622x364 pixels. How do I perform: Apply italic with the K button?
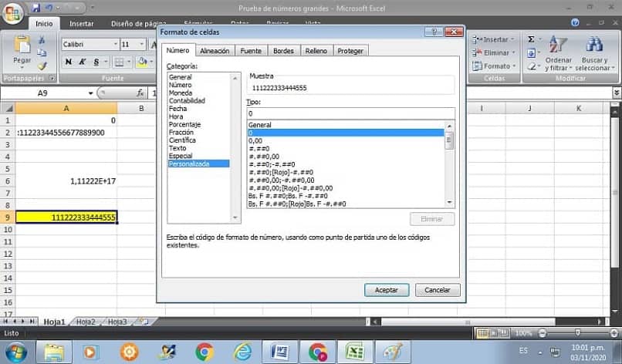click(x=82, y=62)
